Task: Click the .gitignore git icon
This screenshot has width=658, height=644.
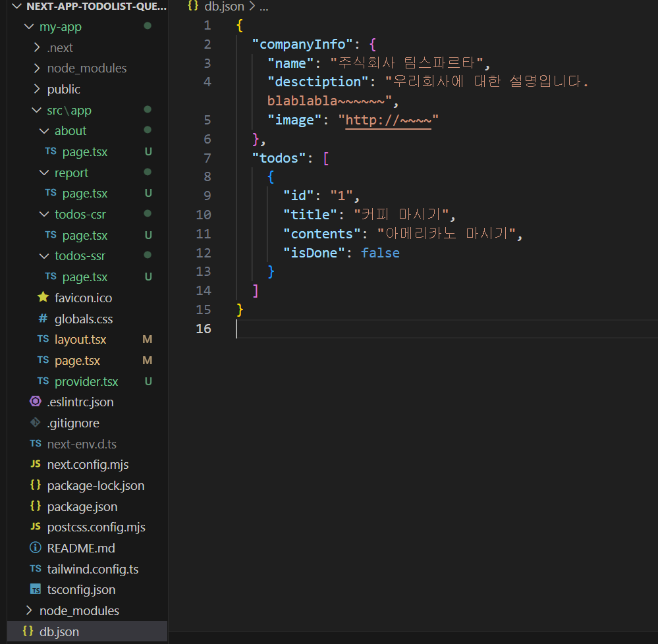Action: [x=36, y=423]
